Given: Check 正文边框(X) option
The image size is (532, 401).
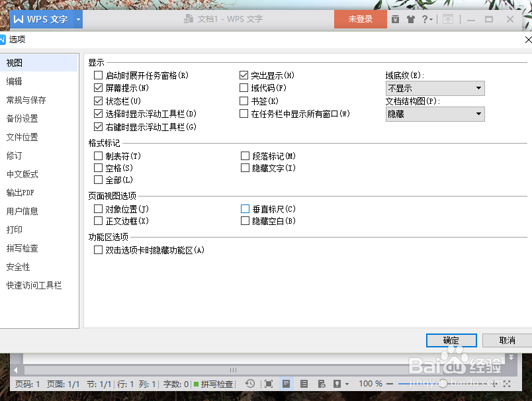Looking at the screenshot, I should pos(99,221).
